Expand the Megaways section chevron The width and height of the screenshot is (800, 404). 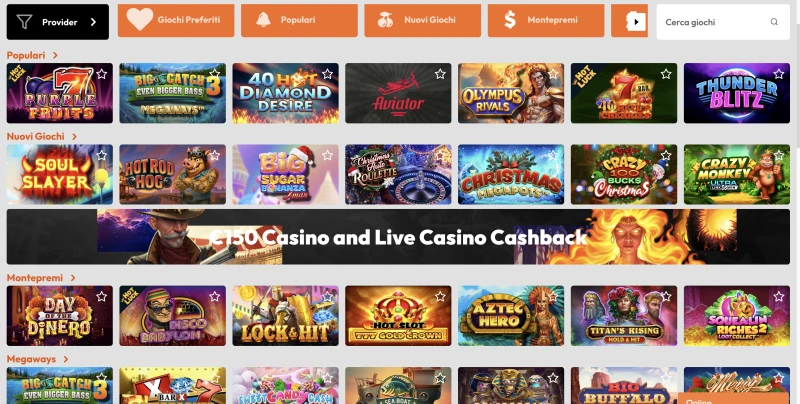[66, 359]
